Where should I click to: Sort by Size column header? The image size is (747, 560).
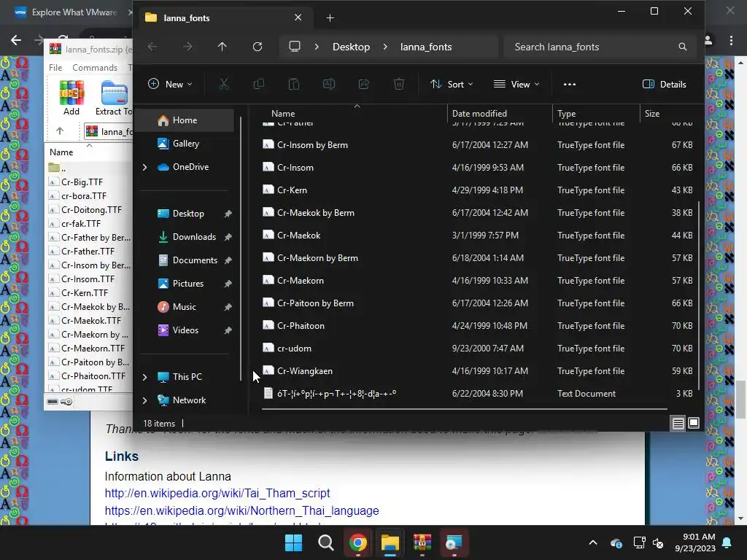651,113
